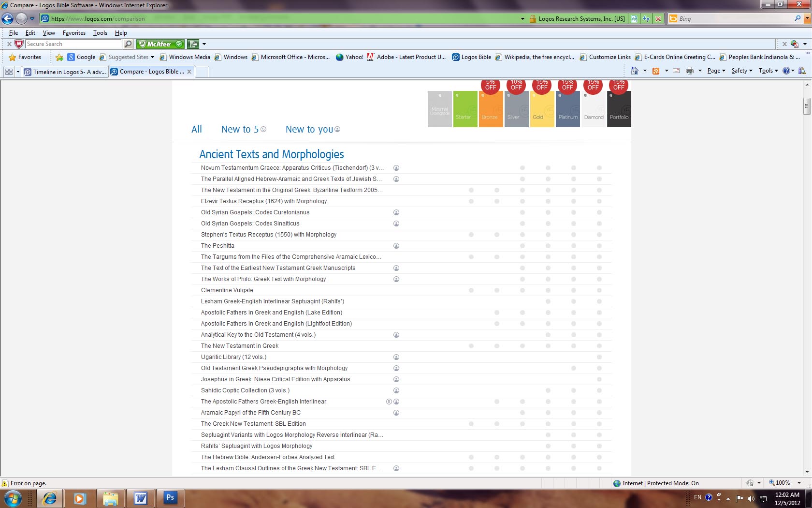Expand the Bing search provider dropdown
This screenshot has width=812, height=508.
[806, 19]
